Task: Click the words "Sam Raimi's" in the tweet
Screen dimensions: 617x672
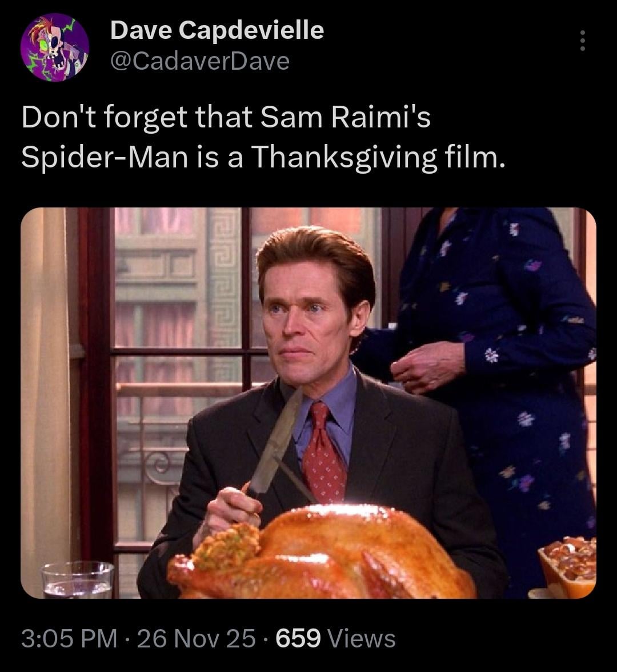Action: [345, 118]
